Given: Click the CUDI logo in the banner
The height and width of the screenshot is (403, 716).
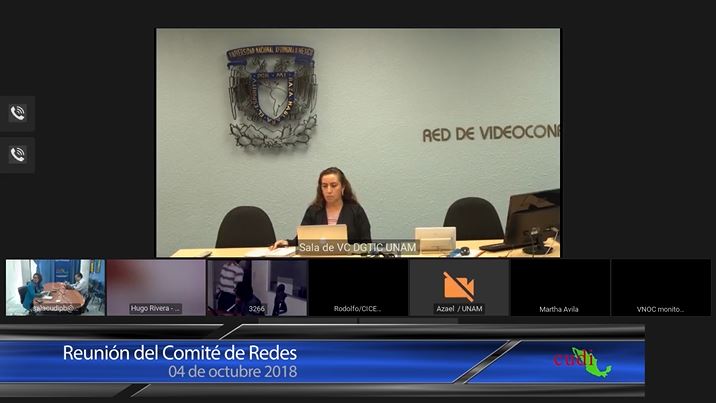Looking at the screenshot, I should coord(582,361).
